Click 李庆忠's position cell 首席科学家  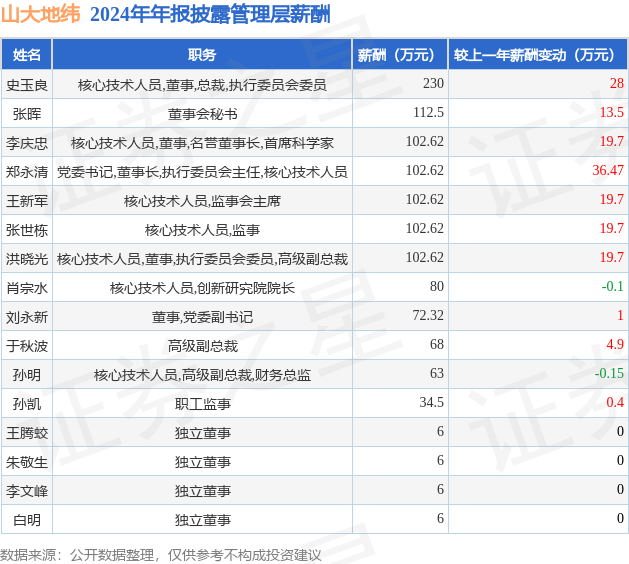click(x=203, y=143)
